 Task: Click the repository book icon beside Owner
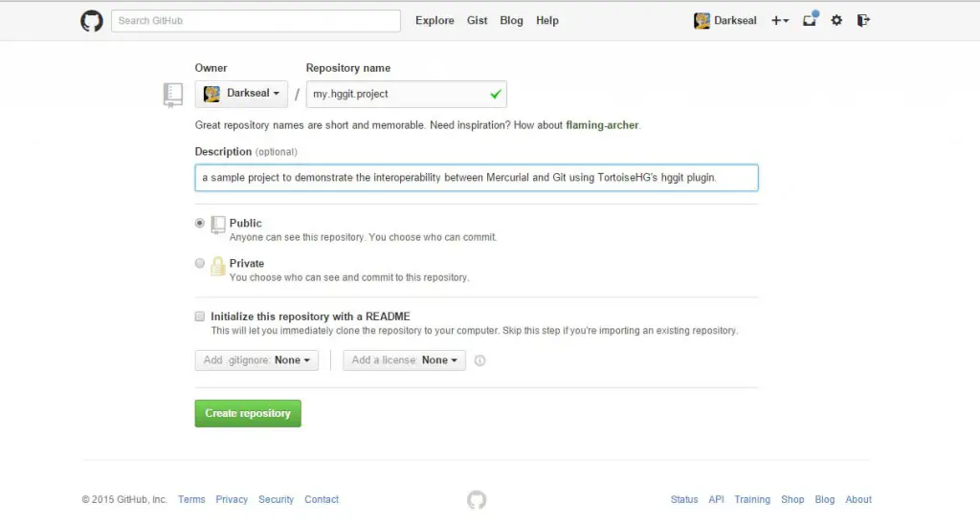pyautogui.click(x=172, y=95)
